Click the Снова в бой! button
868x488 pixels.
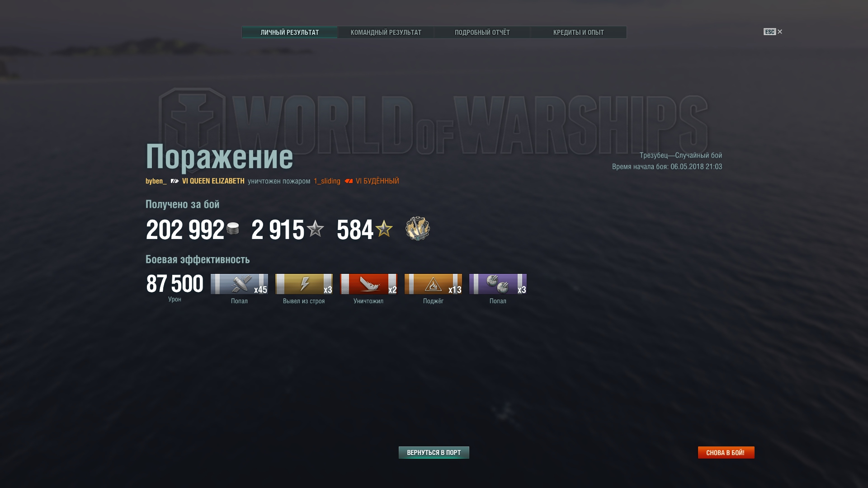pyautogui.click(x=726, y=452)
